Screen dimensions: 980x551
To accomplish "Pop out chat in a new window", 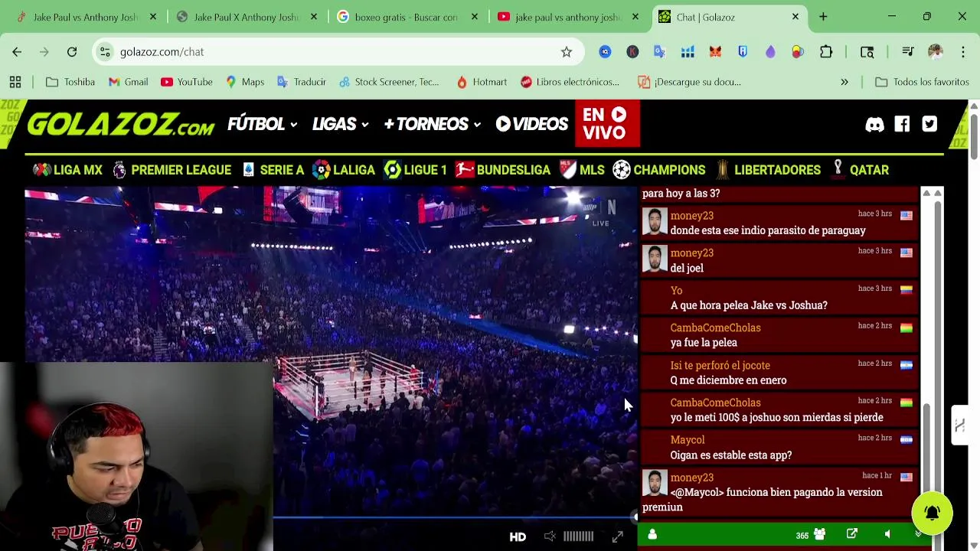I will point(852,534).
